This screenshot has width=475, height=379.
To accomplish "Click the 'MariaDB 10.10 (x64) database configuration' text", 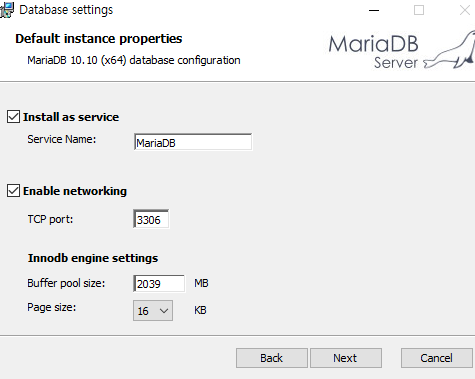I will coord(134,60).
